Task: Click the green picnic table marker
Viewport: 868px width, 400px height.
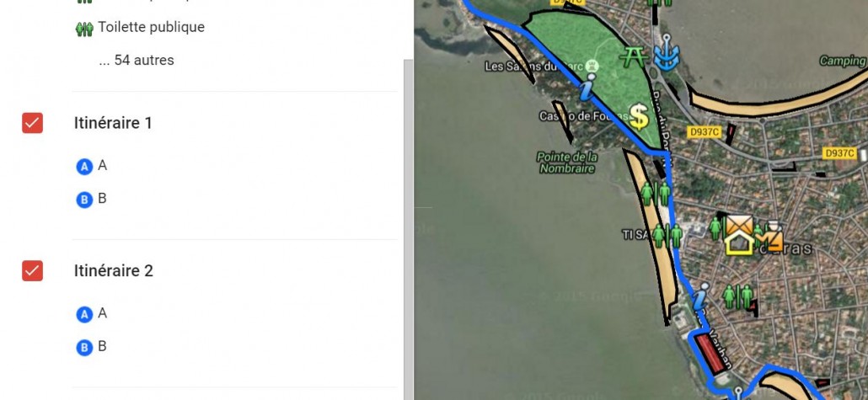Action: pyautogui.click(x=634, y=57)
